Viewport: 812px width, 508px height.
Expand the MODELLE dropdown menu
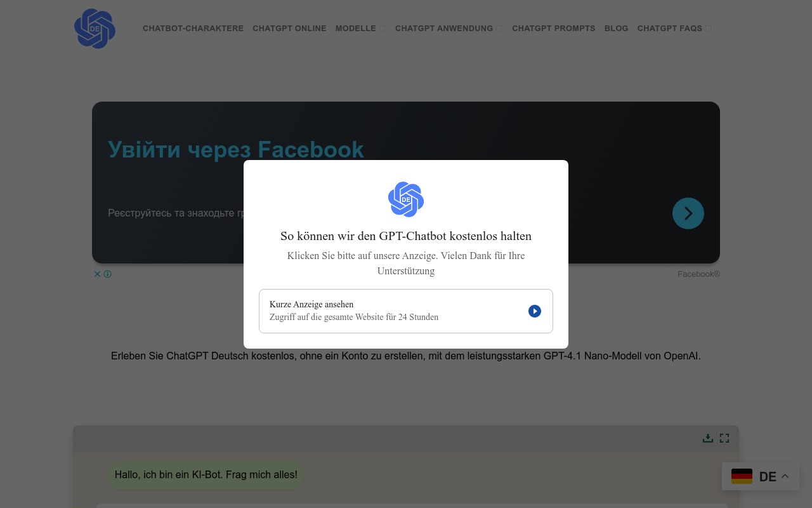[x=360, y=29]
